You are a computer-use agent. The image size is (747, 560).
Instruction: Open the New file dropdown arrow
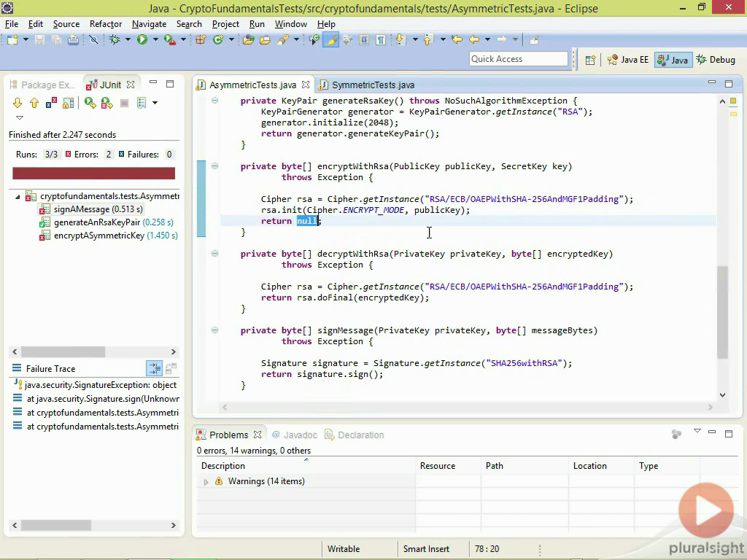26,40
